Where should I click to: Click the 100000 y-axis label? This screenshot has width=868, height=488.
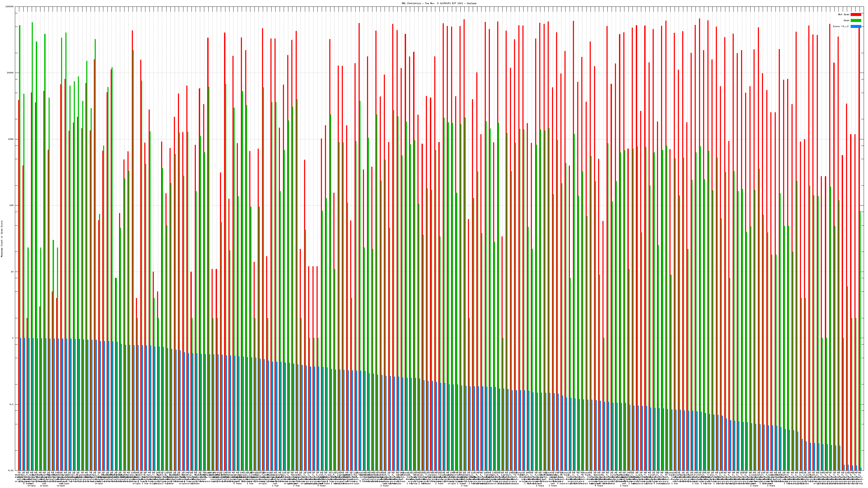(x=10, y=7)
